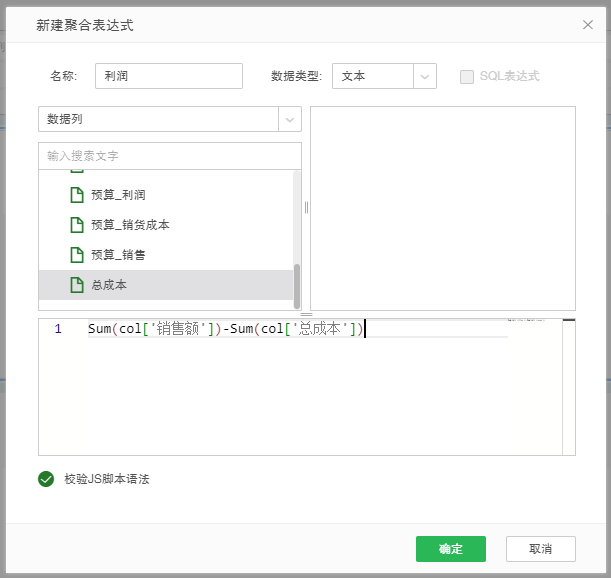
Task: Confirm with the 确定 button
Action: [450, 549]
